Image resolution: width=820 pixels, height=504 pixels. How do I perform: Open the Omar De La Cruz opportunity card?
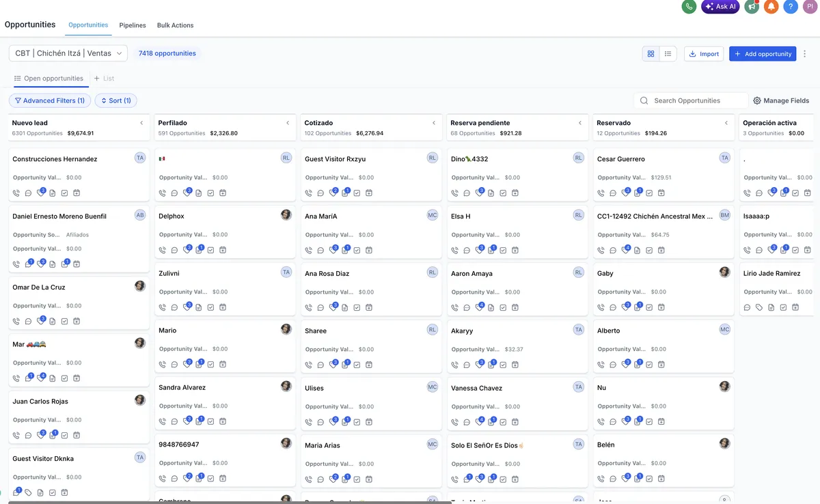[79, 303]
